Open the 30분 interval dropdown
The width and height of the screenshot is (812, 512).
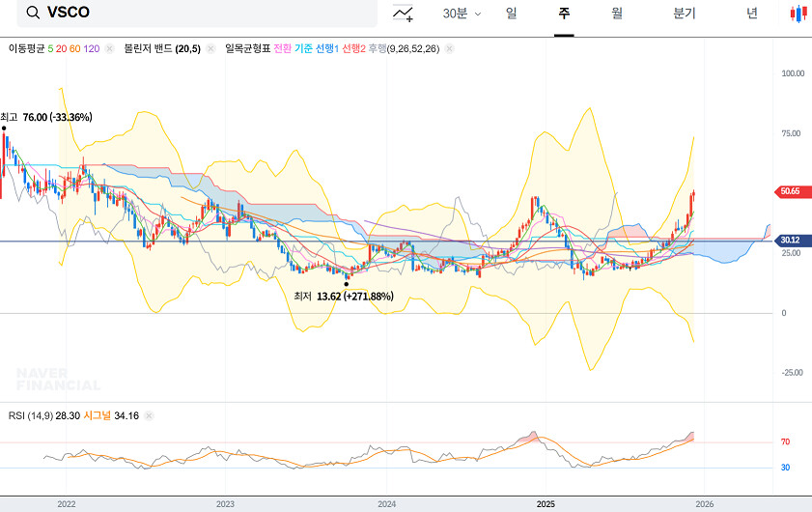462,14
